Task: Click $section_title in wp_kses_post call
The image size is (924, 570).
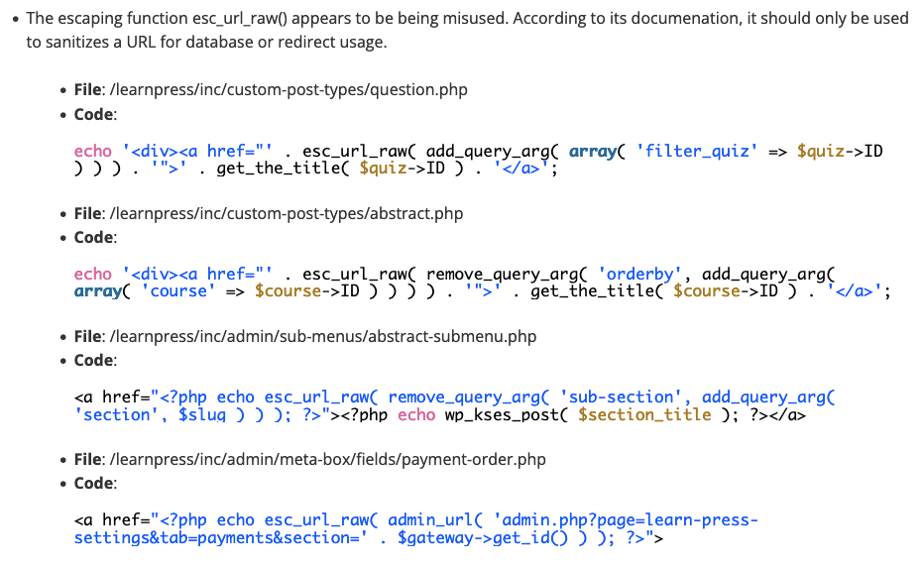Action: coord(644,415)
